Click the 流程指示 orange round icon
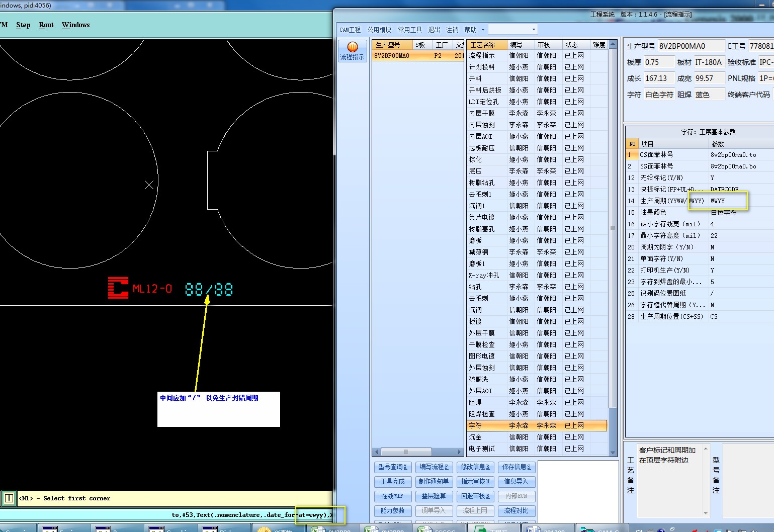This screenshot has height=532, width=774. 352,47
